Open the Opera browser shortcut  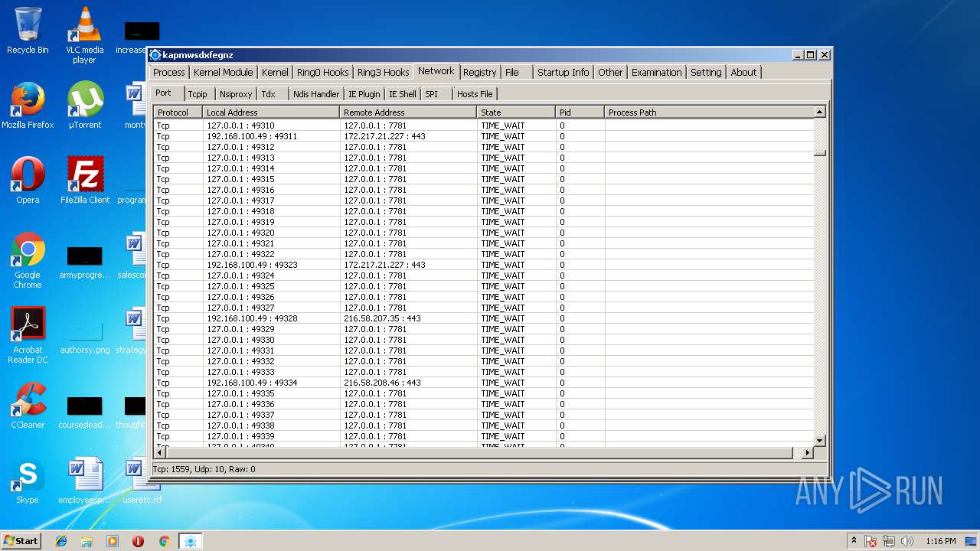(28, 181)
